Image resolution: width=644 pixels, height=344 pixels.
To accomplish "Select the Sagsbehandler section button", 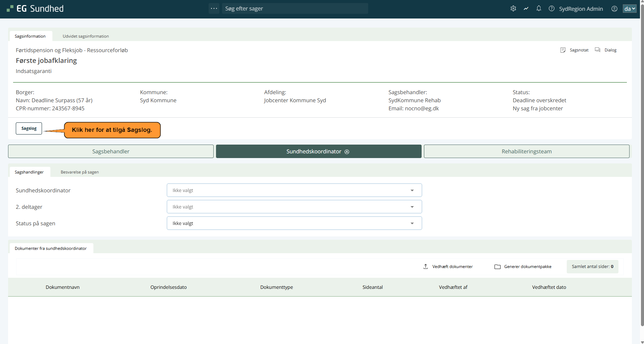I will pyautogui.click(x=111, y=151).
